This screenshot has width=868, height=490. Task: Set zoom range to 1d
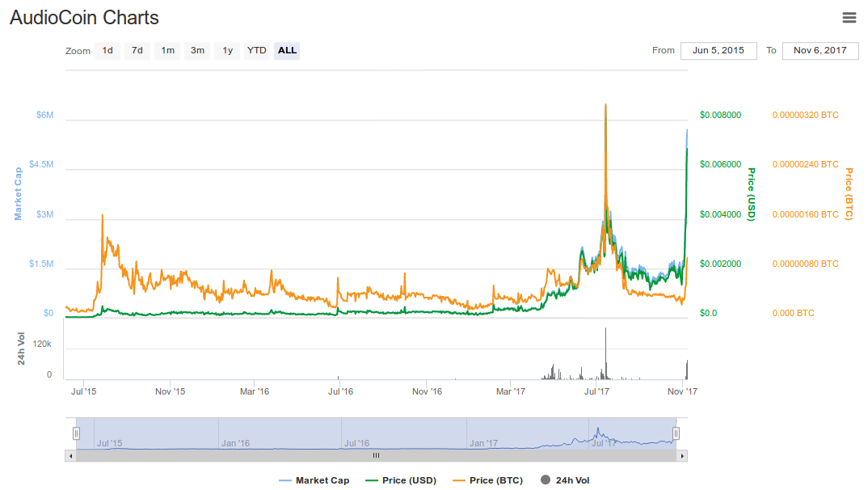(107, 51)
